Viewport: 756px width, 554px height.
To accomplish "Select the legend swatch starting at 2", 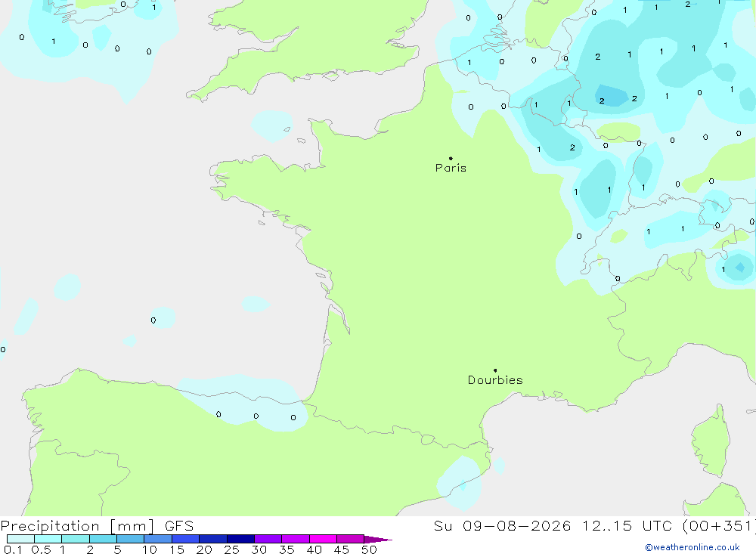I will pyautogui.click(x=103, y=539).
